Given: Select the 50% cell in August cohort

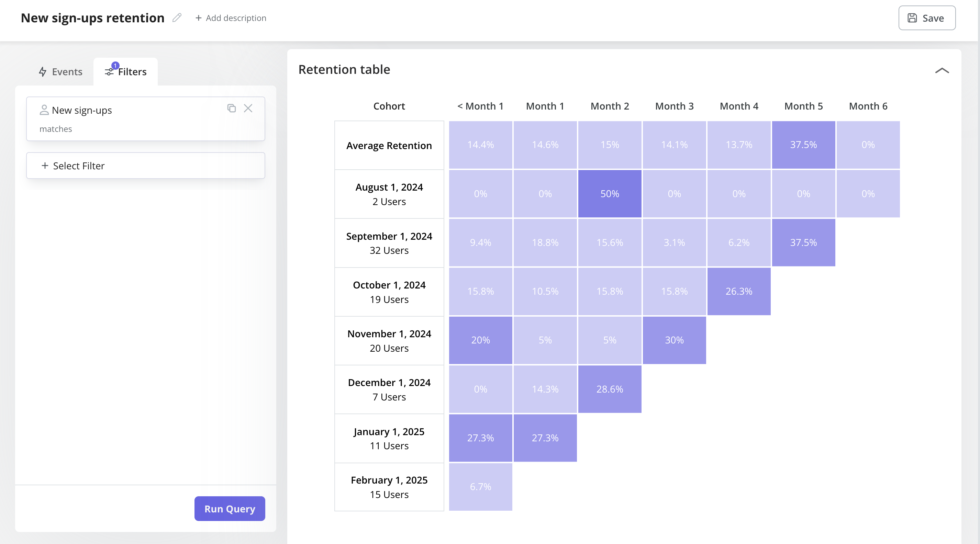Looking at the screenshot, I should coord(609,193).
